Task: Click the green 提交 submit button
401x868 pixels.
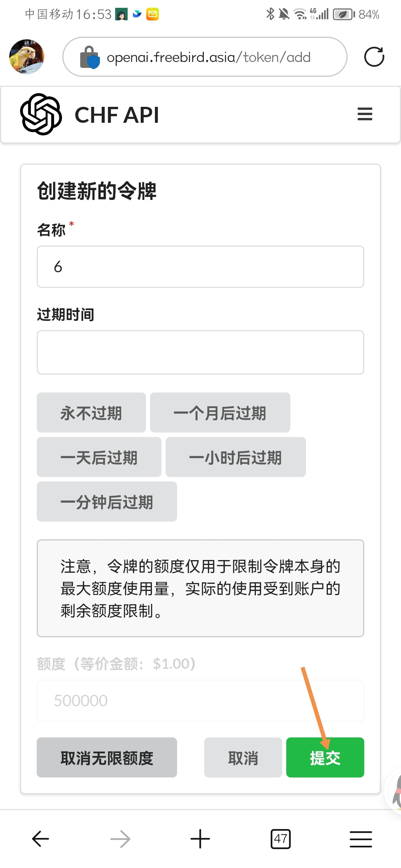Action: pyautogui.click(x=325, y=757)
